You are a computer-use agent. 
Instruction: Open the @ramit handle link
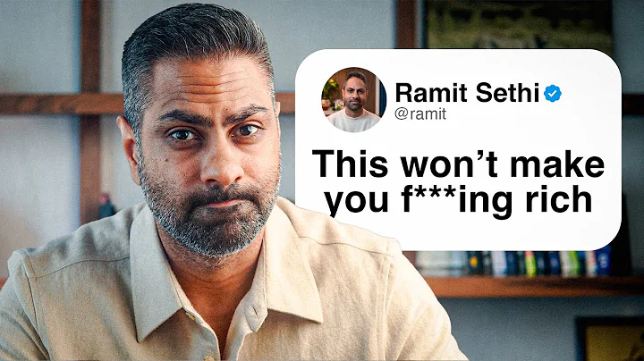pyautogui.click(x=420, y=113)
